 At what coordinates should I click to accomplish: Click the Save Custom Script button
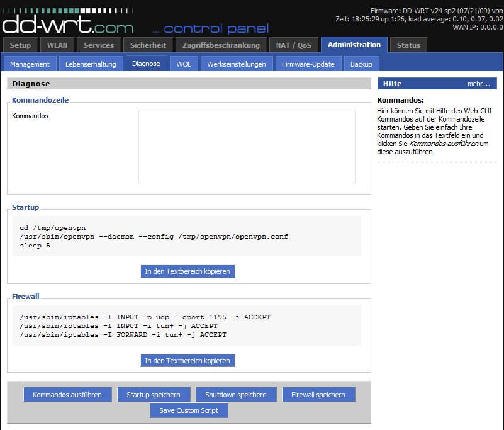(x=189, y=410)
